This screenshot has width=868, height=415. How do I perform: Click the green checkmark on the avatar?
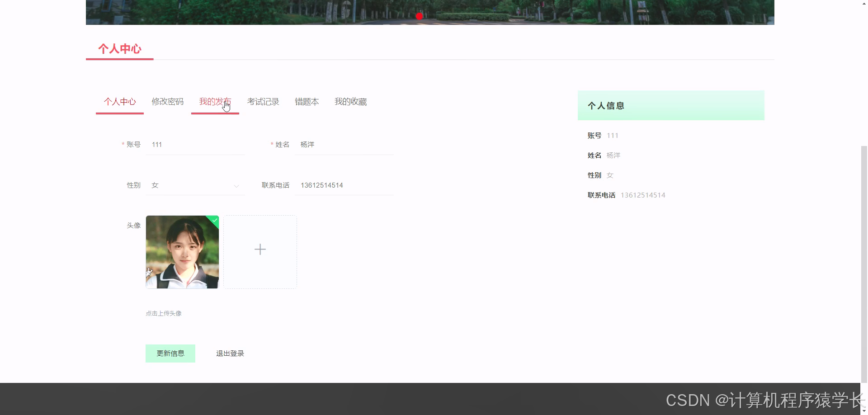[x=214, y=221]
